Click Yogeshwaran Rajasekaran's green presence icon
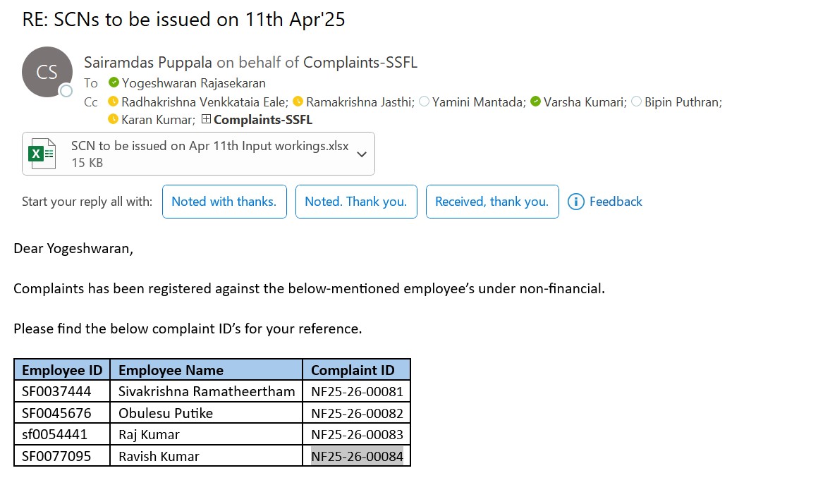830x504 pixels. pos(114,83)
